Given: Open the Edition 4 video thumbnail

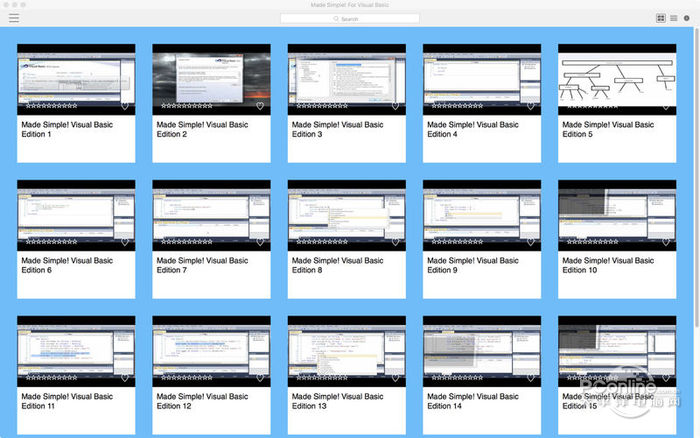Looking at the screenshot, I should (x=482, y=78).
